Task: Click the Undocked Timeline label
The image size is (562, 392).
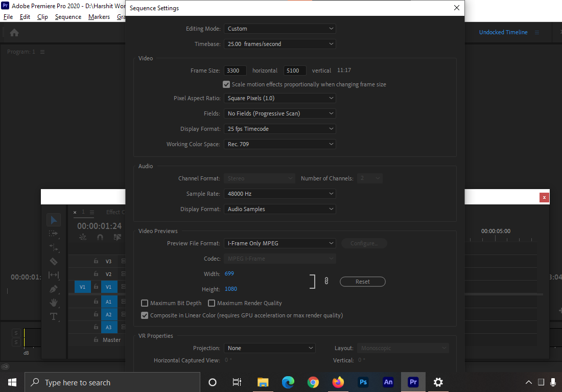Action: click(x=503, y=32)
